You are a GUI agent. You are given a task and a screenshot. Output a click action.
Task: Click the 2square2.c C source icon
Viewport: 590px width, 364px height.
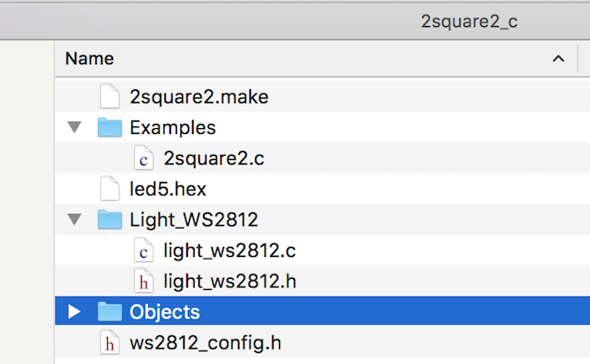[144, 158]
